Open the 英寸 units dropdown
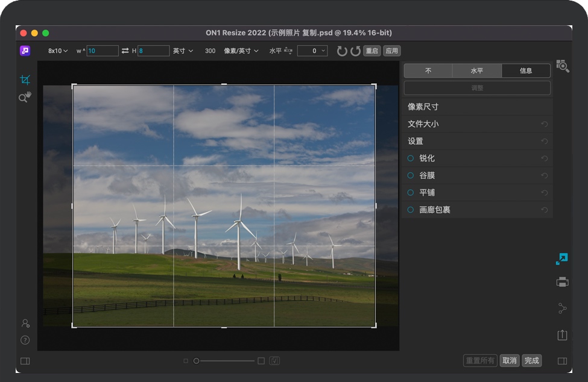 pyautogui.click(x=183, y=51)
